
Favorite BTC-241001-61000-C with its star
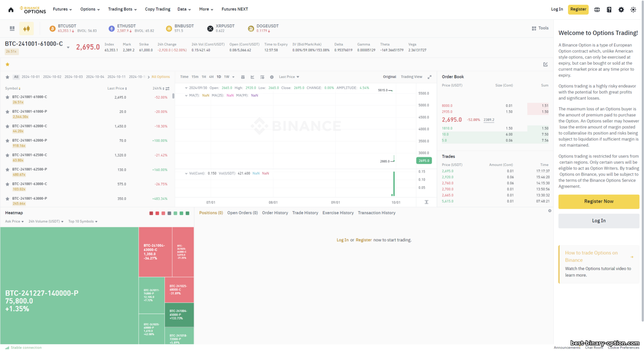[7, 97]
